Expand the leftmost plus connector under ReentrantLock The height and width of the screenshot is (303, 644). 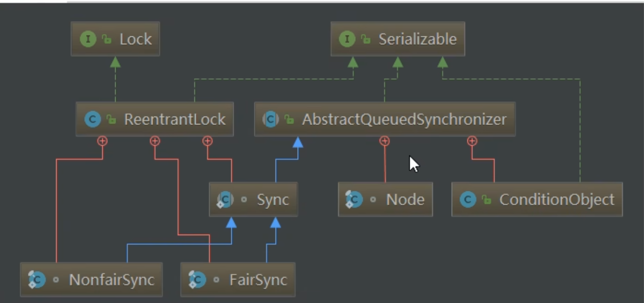click(102, 141)
